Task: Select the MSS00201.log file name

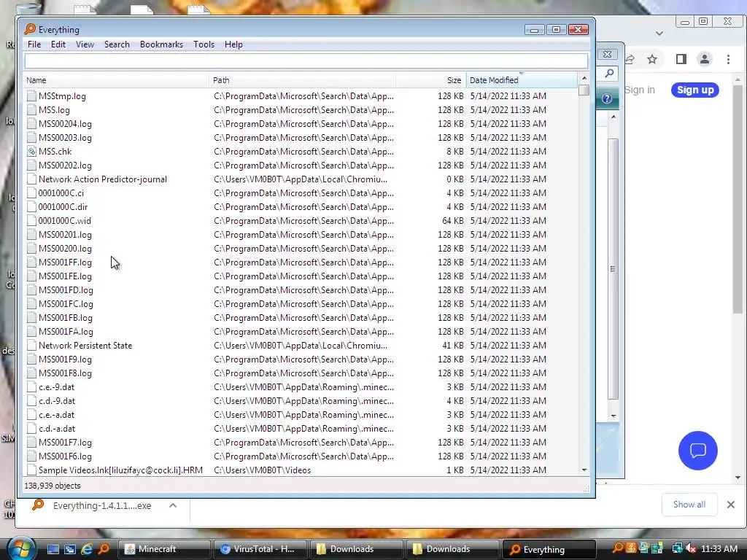Action: click(65, 234)
